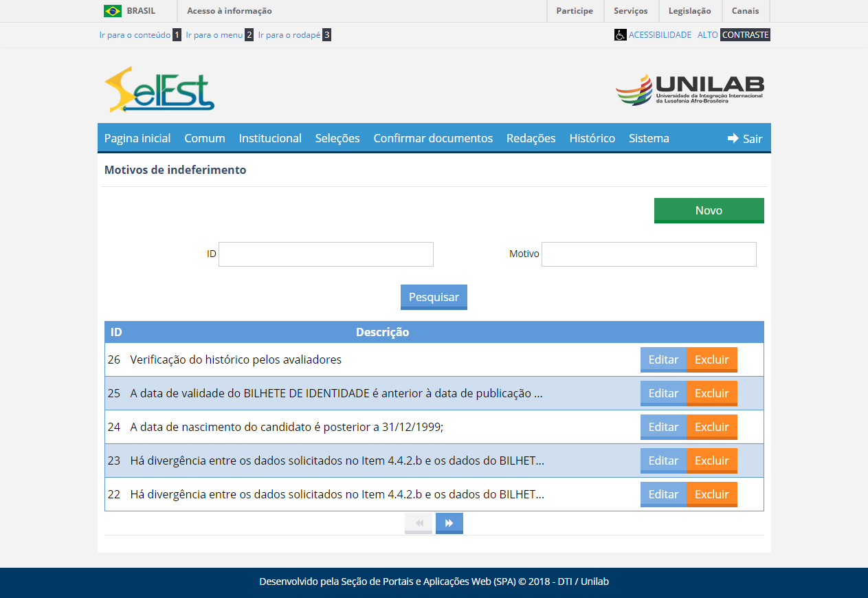Open the Histórico menu
This screenshot has width=868, height=598.
click(592, 138)
